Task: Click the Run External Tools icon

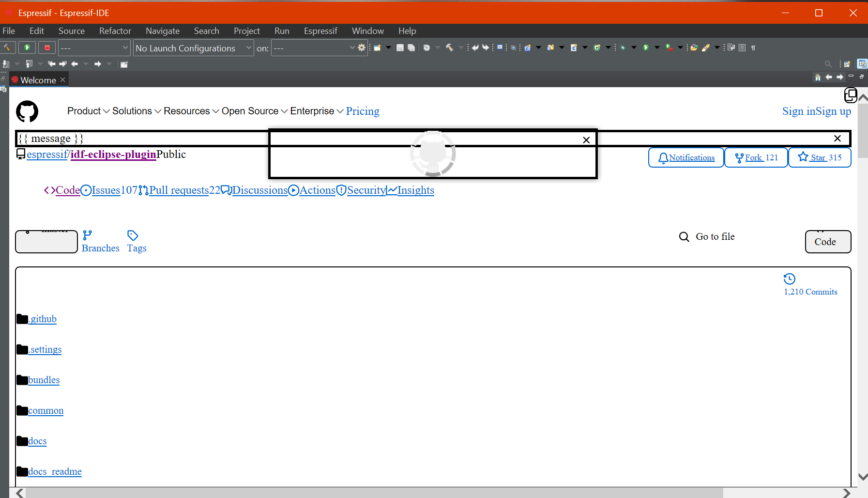Action: [669, 47]
